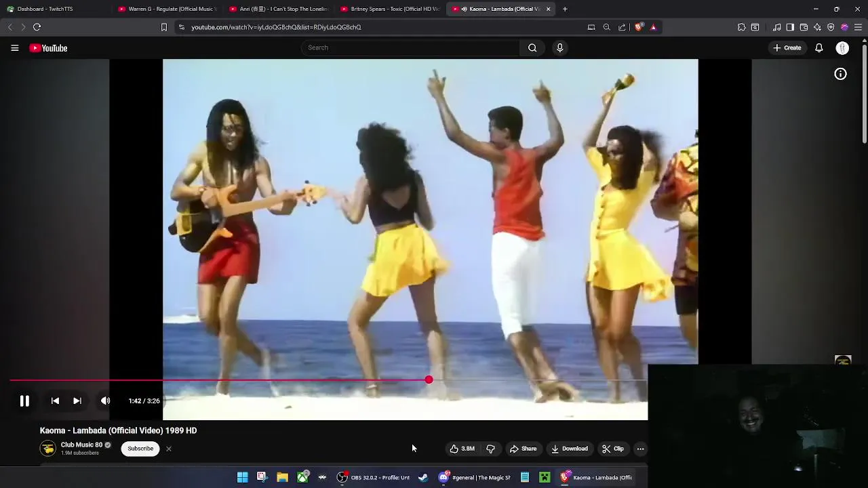Click the Download button

point(570,449)
